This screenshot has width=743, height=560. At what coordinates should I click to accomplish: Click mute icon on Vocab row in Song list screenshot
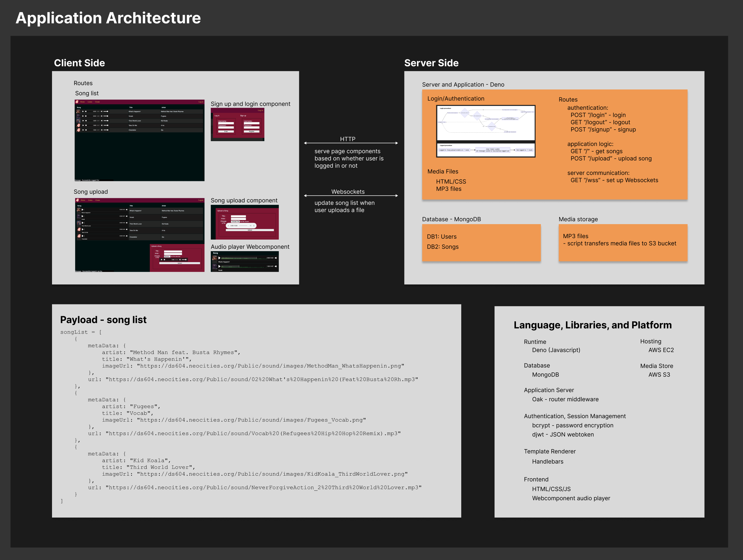coord(101,116)
